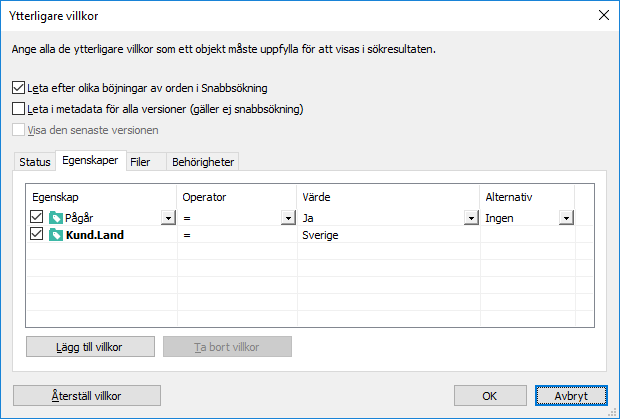
Task: Click the tag icon beside Kund.Land
Action: 56,235
